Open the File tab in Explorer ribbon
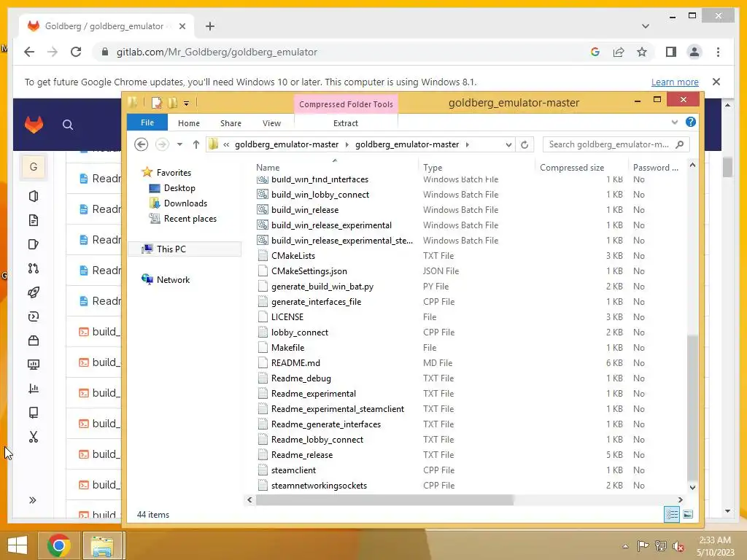 [147, 122]
